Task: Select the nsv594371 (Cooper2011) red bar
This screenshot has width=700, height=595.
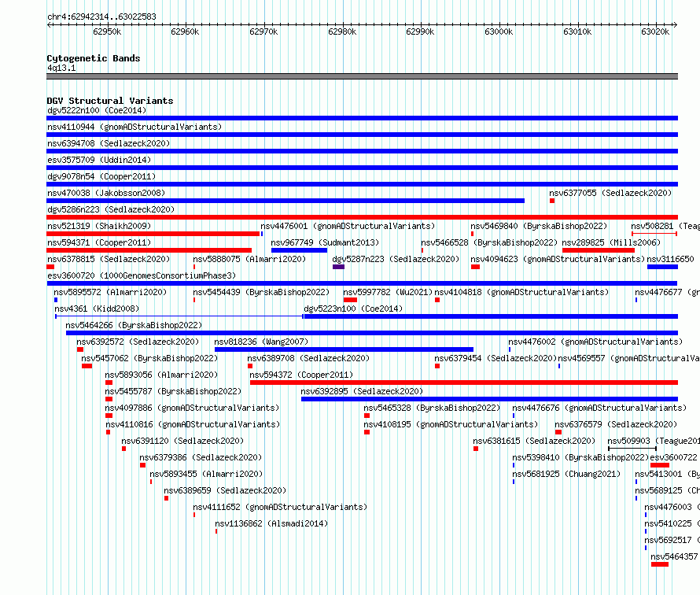Action: point(149,250)
